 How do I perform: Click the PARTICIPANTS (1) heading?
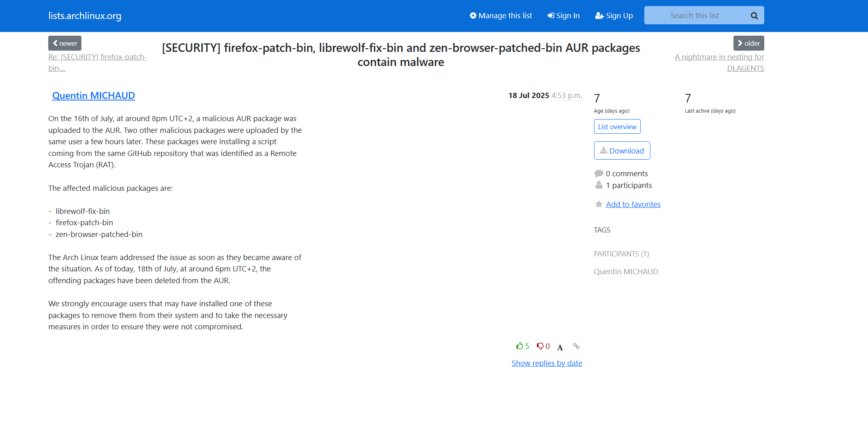(x=621, y=254)
